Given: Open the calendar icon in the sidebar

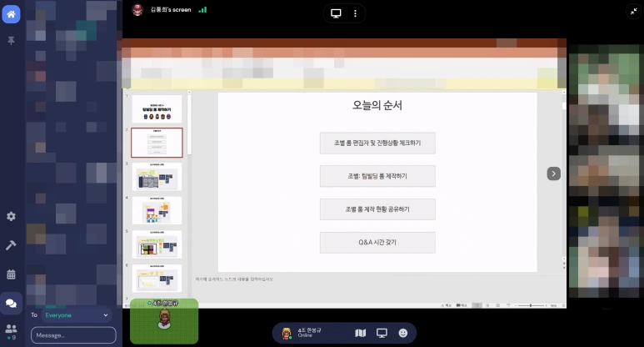Looking at the screenshot, I should (x=11, y=274).
